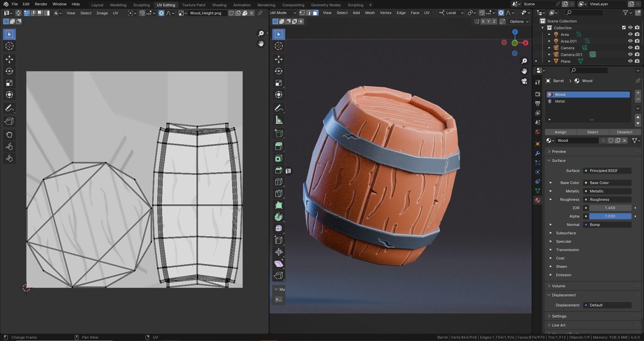
Task: Select the Poly Build tool
Action: tap(279, 205)
